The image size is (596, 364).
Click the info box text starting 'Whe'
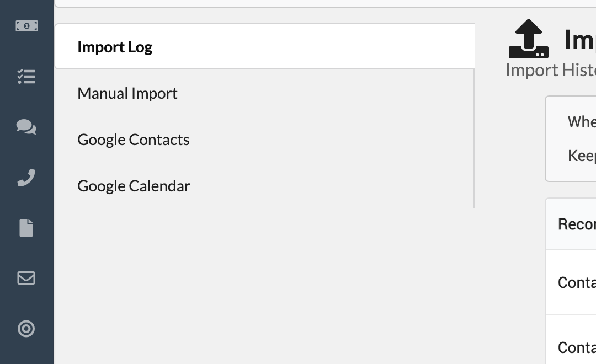(582, 122)
